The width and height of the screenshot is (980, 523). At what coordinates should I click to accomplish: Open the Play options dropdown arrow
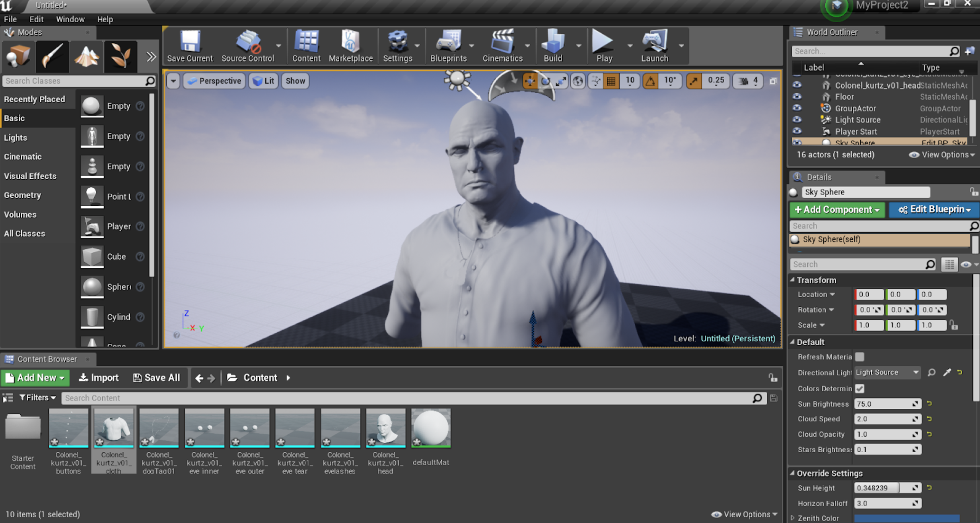tap(630, 46)
